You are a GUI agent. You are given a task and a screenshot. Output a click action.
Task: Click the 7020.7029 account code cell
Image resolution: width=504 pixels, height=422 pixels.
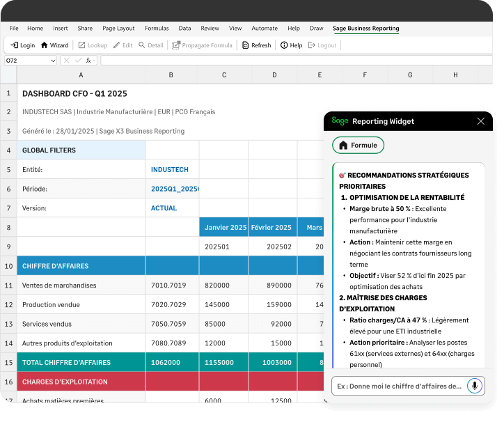(172, 304)
